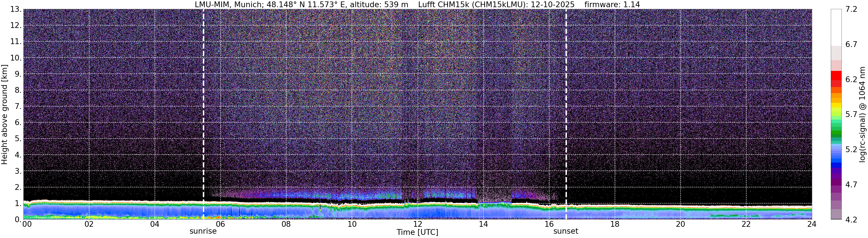Click the x-axis tick label 16

tap(549, 224)
